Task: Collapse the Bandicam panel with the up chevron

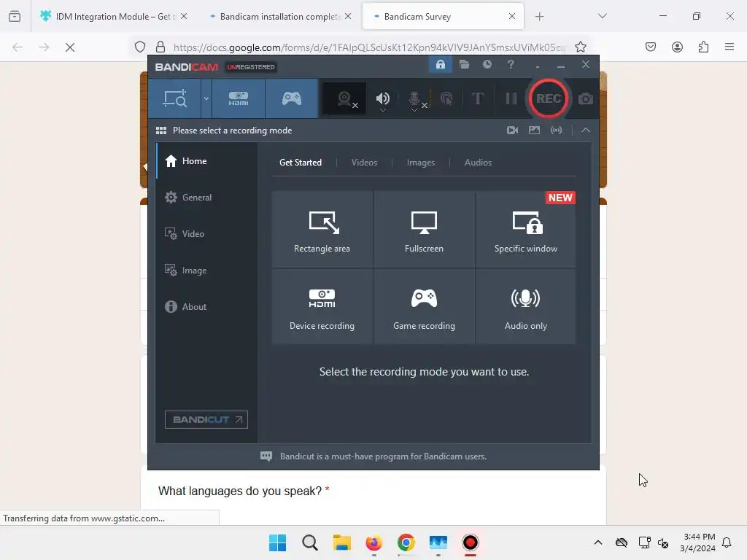Action: point(586,130)
